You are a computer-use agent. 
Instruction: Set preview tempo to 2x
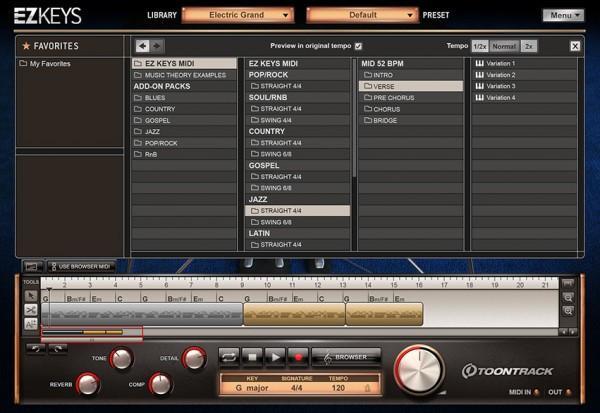coord(529,46)
